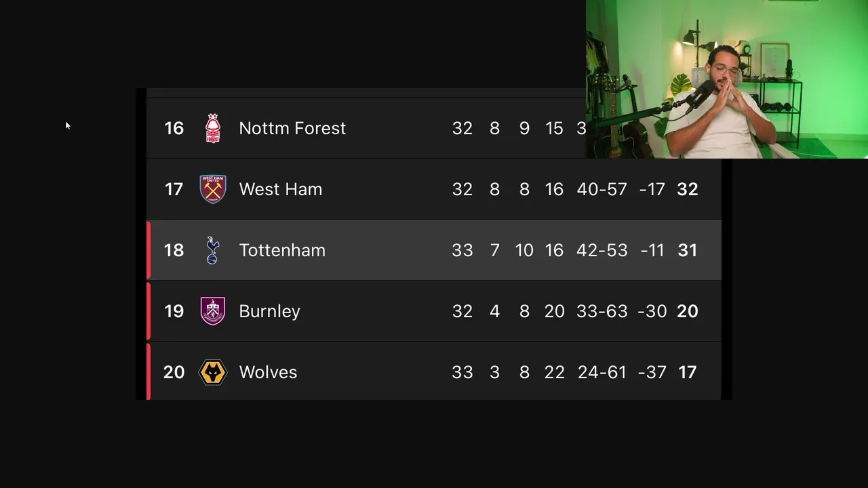Click the webcam video overlay
This screenshot has width=868, height=488.
click(x=726, y=79)
